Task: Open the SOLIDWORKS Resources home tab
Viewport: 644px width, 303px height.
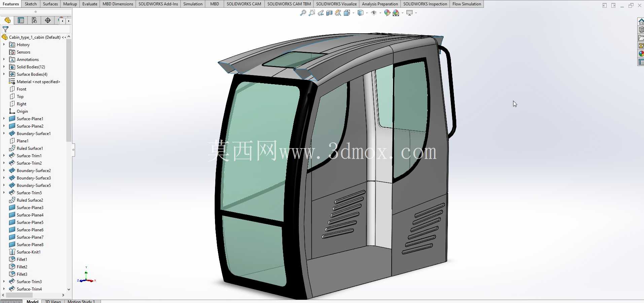Action: tap(641, 22)
